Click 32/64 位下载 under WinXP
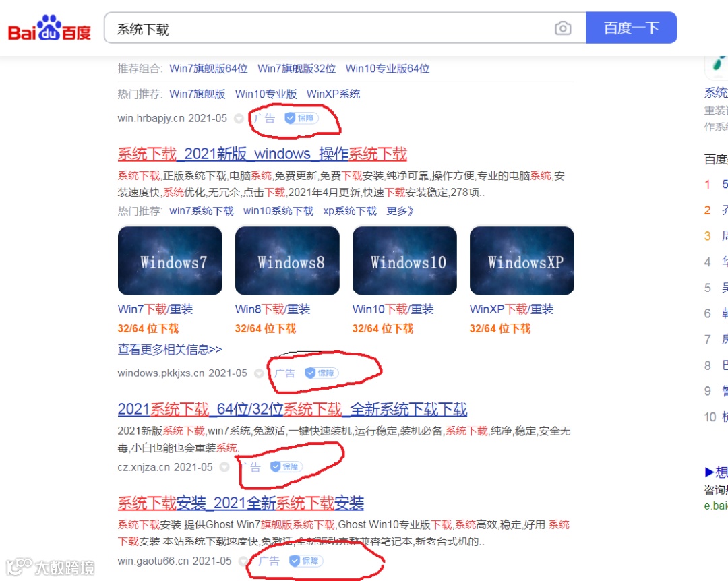Screen dimensions: 728x581 [500, 328]
